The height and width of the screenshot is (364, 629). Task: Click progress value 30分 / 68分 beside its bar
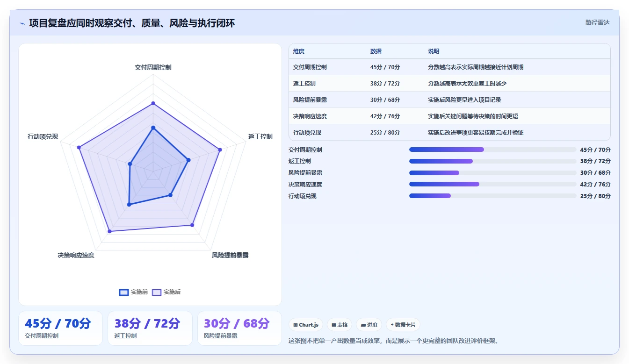(x=595, y=173)
